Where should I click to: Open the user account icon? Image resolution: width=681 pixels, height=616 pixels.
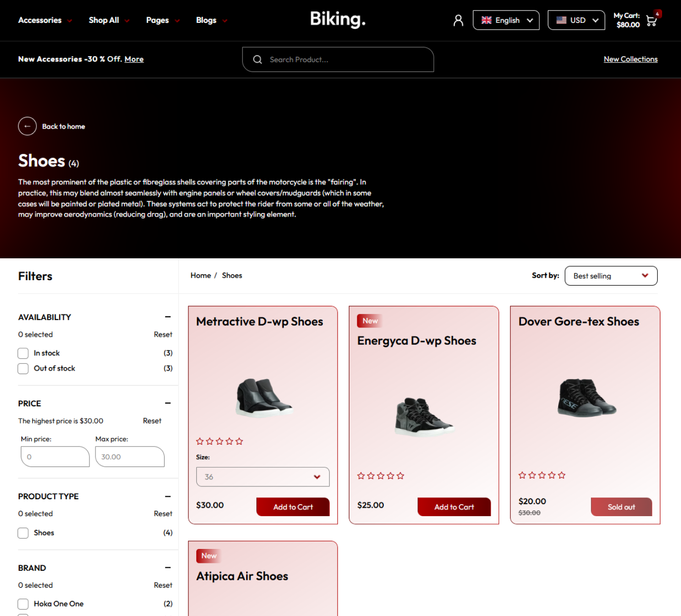coord(458,20)
